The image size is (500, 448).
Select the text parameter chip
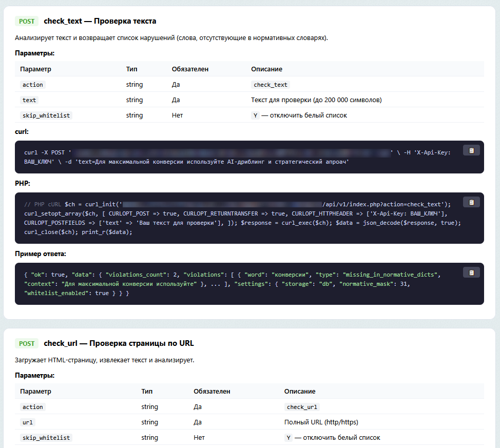(x=29, y=100)
